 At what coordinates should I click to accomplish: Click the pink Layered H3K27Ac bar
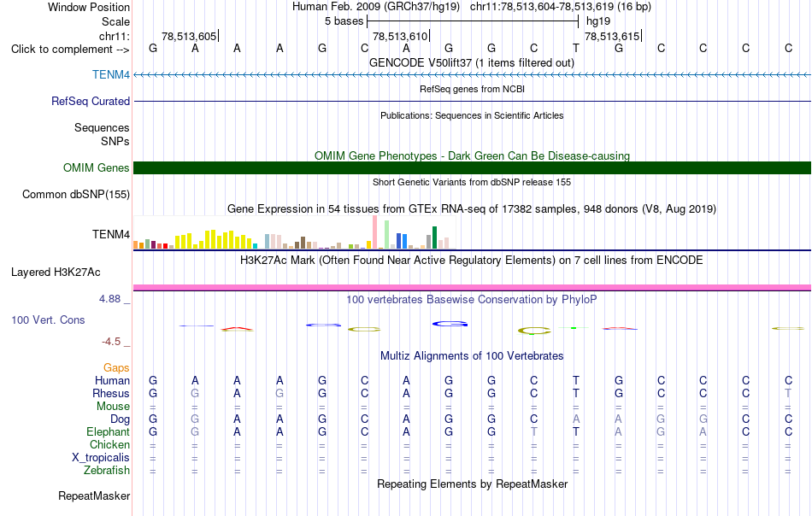tap(472, 287)
